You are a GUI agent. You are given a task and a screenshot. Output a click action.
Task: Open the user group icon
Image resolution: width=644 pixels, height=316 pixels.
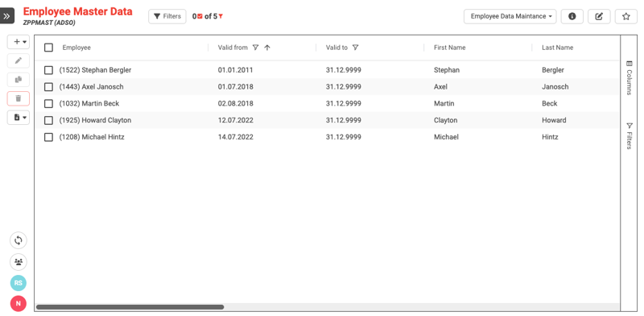pos(18,262)
